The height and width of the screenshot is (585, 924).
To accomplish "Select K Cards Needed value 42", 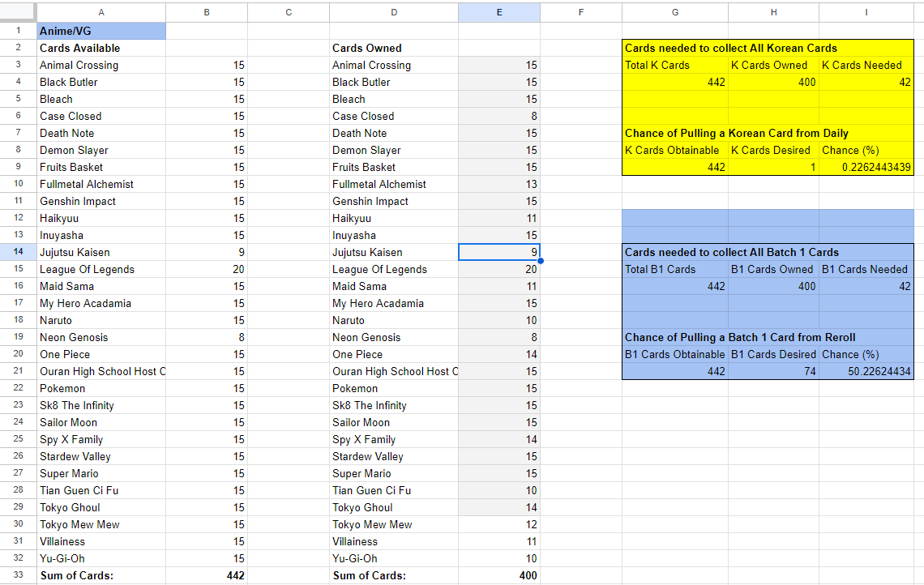I will click(866, 83).
